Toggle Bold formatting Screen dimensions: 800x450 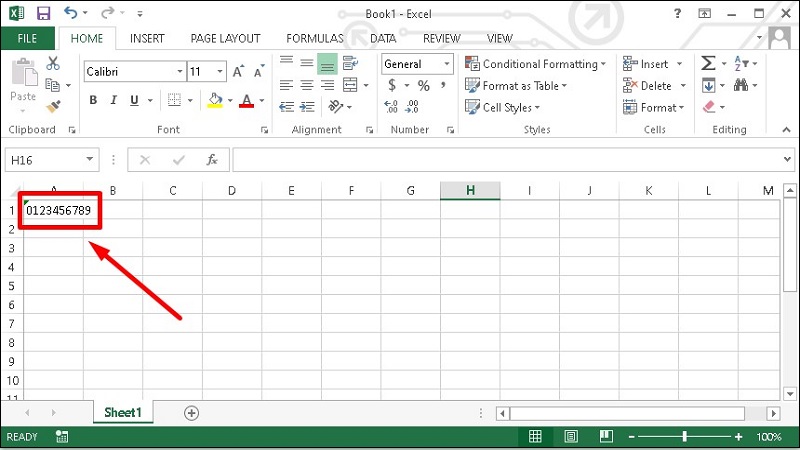93,100
